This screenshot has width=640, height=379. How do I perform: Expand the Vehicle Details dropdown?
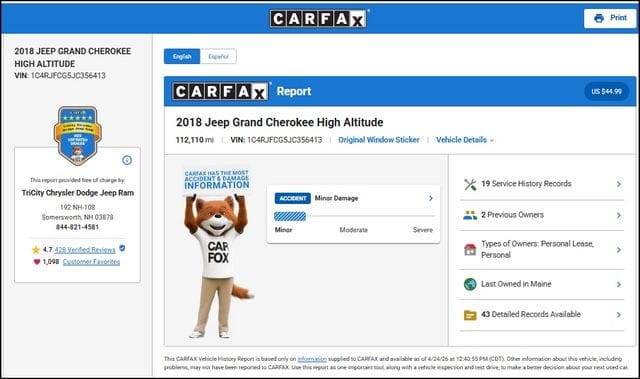click(465, 140)
